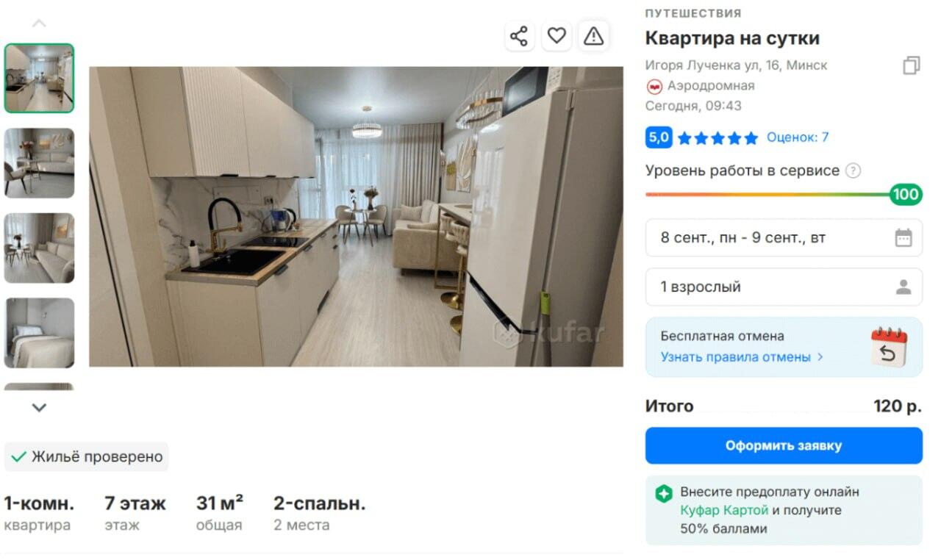This screenshot has height=560, width=941.
Task: Click the main kitchen photo to enlarge
Action: tap(356, 217)
